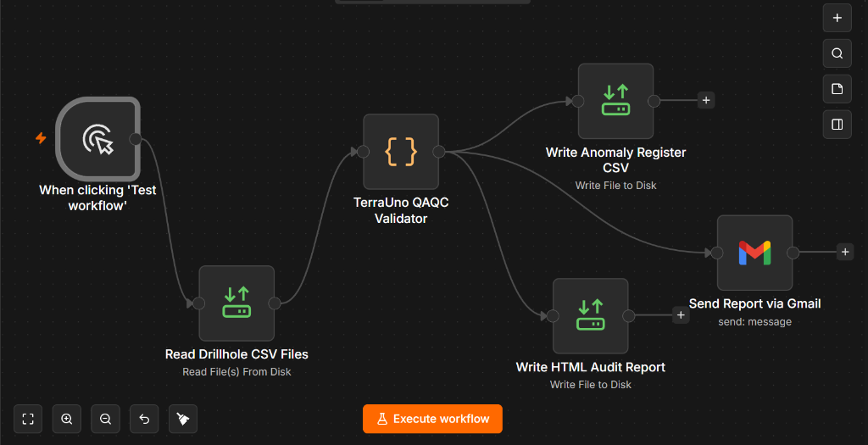
Task: Open the Write HTML Audit Report node
Action: pos(590,315)
